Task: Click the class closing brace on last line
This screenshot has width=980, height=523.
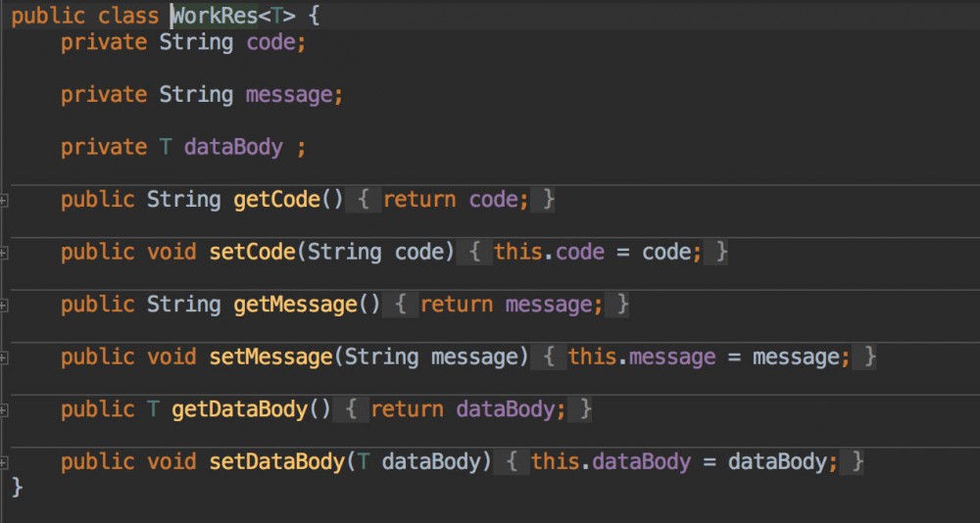Action: click(17, 486)
